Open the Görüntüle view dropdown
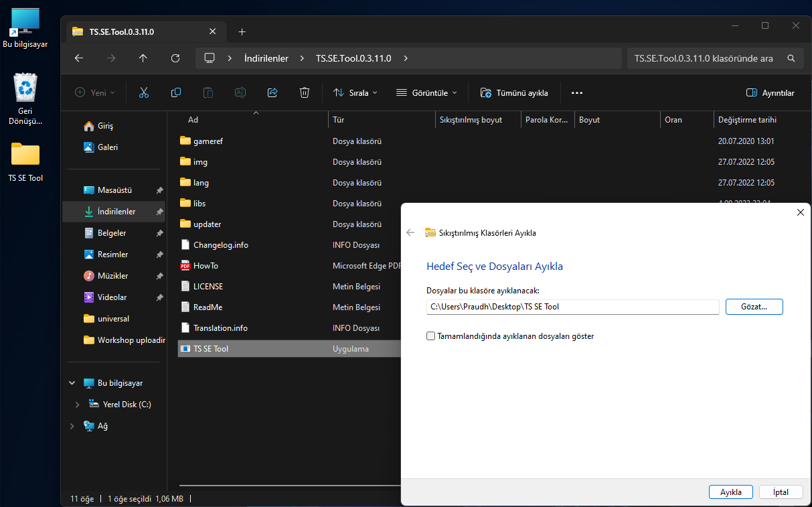The image size is (812, 507). [426, 93]
